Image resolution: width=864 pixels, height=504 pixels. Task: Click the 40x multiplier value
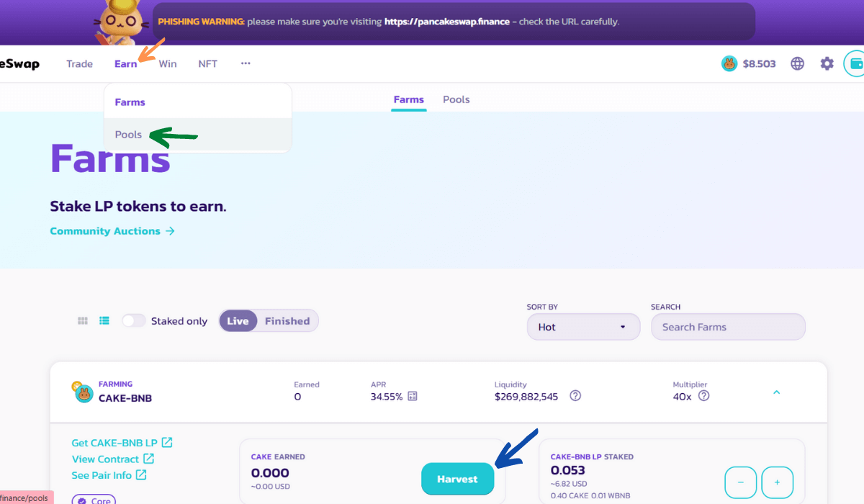pos(683,396)
